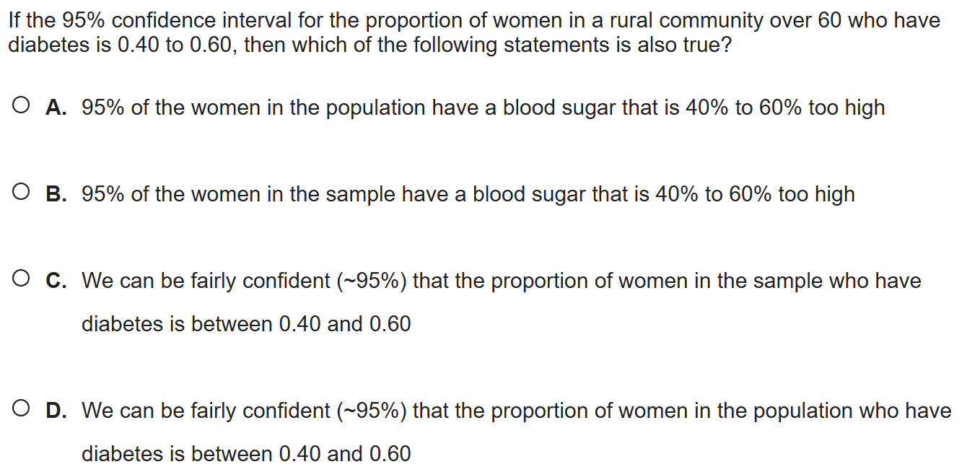Click option D's second line "diabetes is between 0.40 and 0.60"

pyautogui.click(x=246, y=454)
